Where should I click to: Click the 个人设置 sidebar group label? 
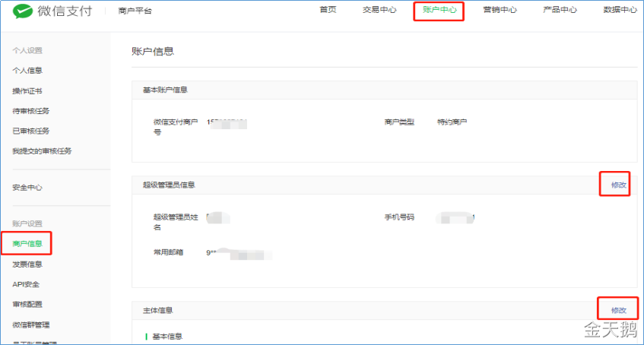pyautogui.click(x=27, y=50)
